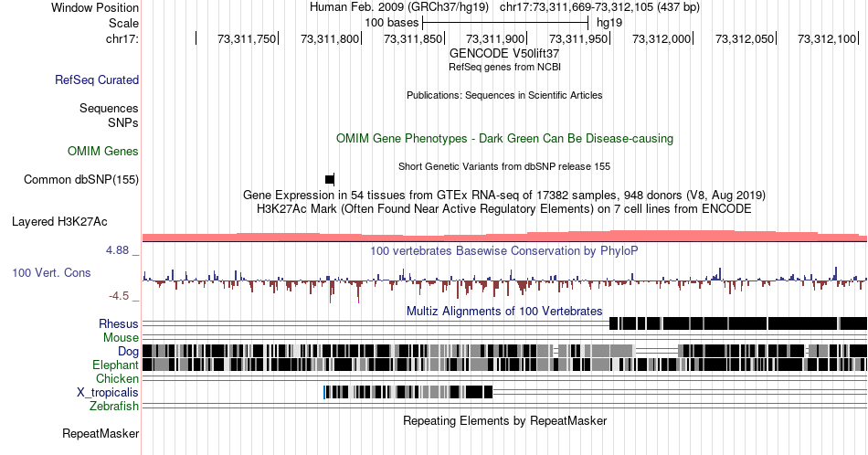Select the Elephant alignment label

click(115, 365)
